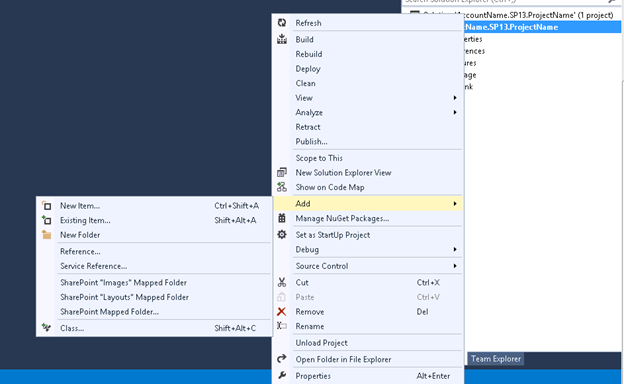The height and width of the screenshot is (384, 624).
Task: Click the New Solution Explorer View icon
Action: pyautogui.click(x=282, y=172)
